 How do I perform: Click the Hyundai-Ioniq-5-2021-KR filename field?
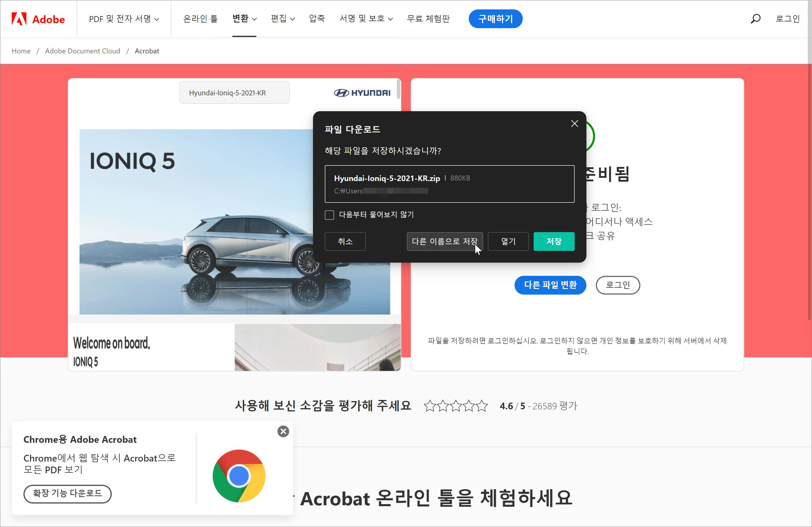(x=234, y=93)
